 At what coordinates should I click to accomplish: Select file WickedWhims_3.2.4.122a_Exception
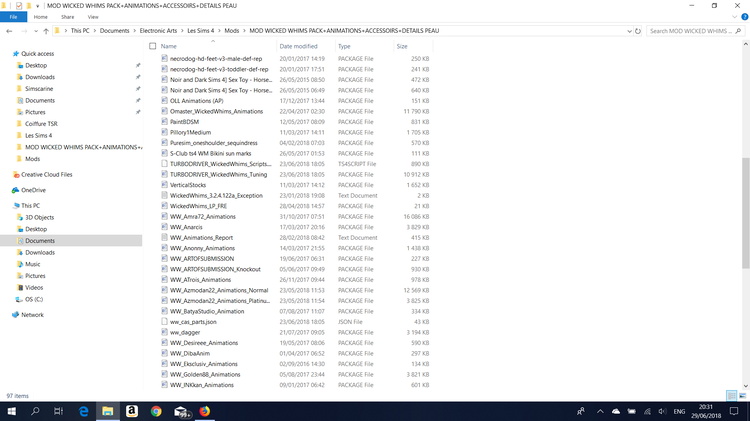coord(216,196)
